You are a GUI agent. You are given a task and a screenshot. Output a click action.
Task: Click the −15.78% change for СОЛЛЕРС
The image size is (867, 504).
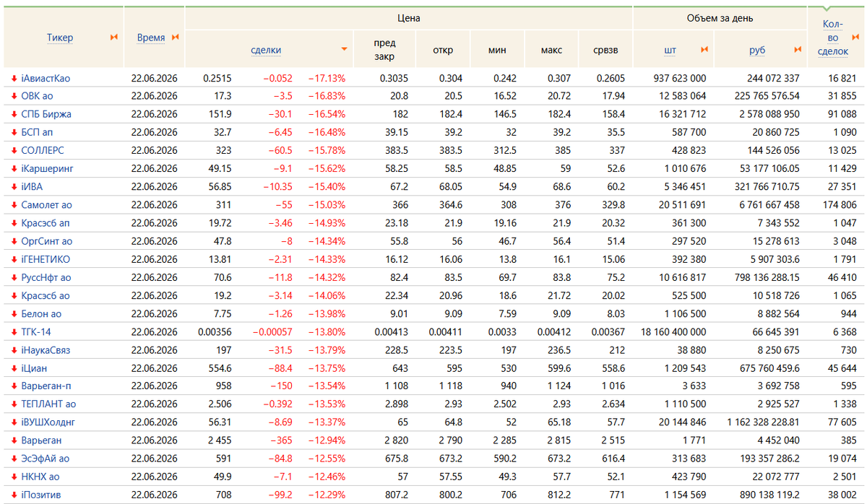pos(327,150)
